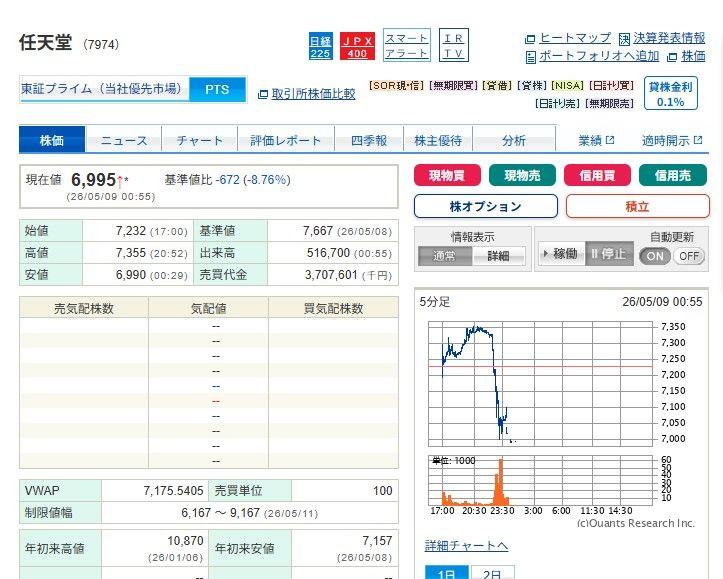The width and height of the screenshot is (723, 579).
Task: Click the 制限値幅 range 6,167 ～ 9,167
Action: [220, 513]
